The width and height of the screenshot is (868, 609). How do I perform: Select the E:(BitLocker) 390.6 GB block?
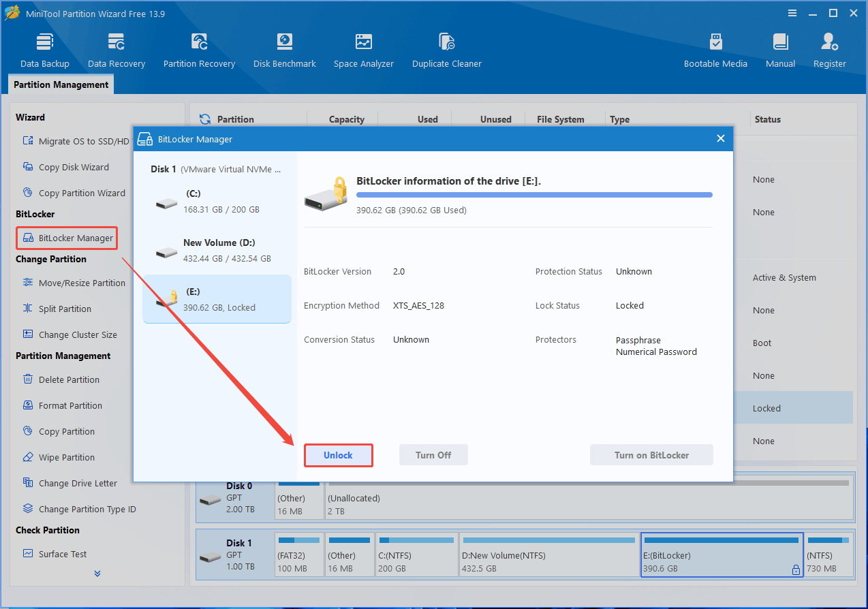(x=722, y=555)
